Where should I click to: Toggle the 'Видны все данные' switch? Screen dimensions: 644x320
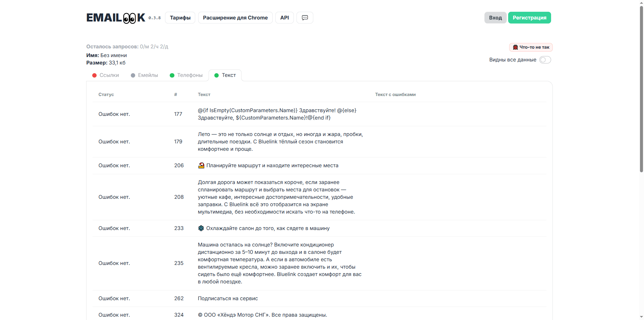[545, 60]
